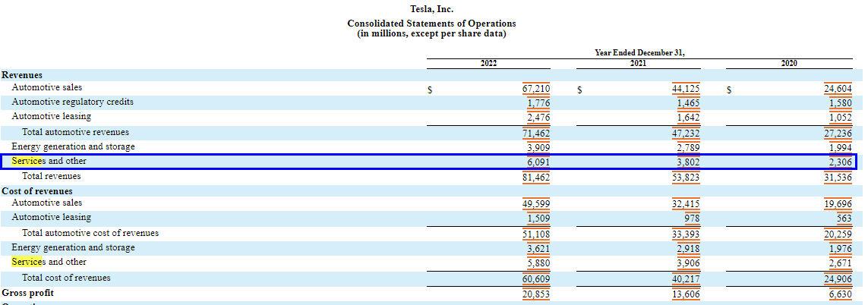Click the 3,802 services revenue value
868x305 pixels.
pos(689,162)
